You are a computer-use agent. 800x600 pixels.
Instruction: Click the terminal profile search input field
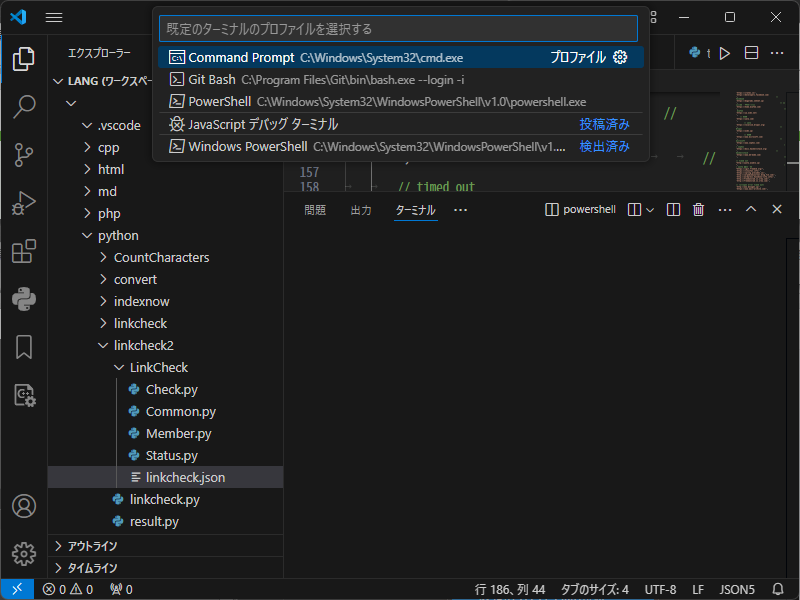coord(398,29)
